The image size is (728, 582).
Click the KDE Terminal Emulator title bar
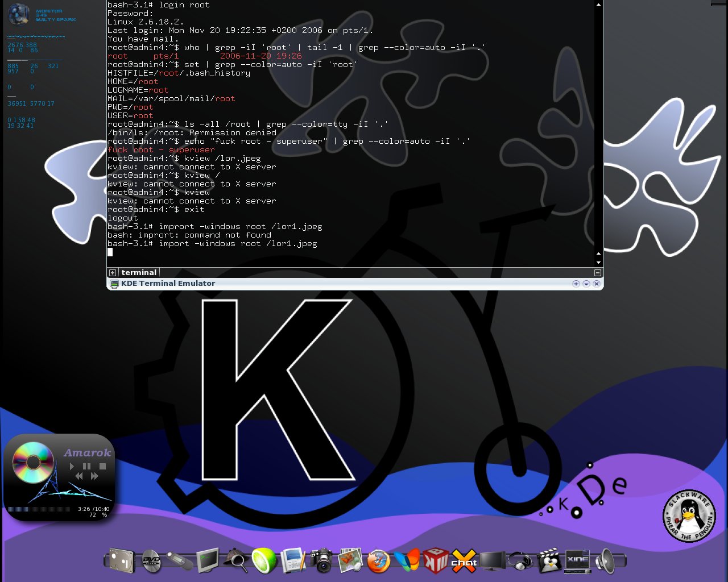click(355, 284)
